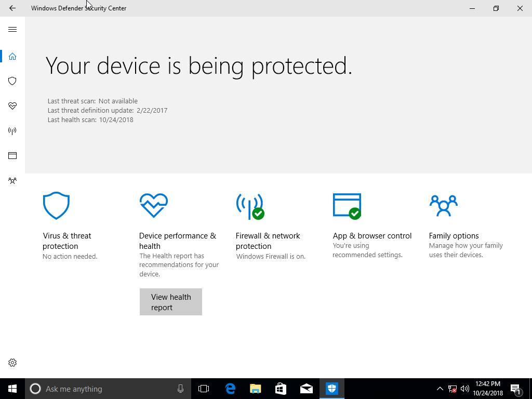Viewport: 532px width, 399px height.
Task: Click the Cortana 'Ask me anything' search box
Action: pos(108,389)
